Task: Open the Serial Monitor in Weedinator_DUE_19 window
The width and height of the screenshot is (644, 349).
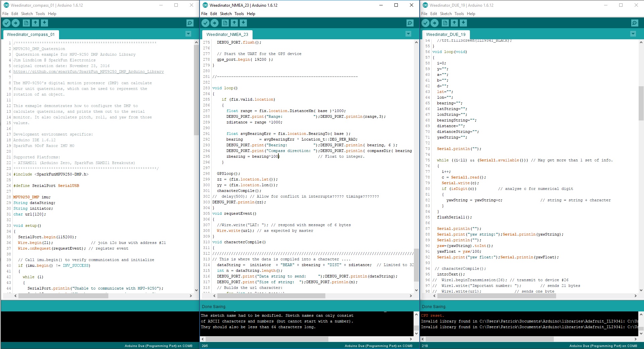Action: coord(635,23)
